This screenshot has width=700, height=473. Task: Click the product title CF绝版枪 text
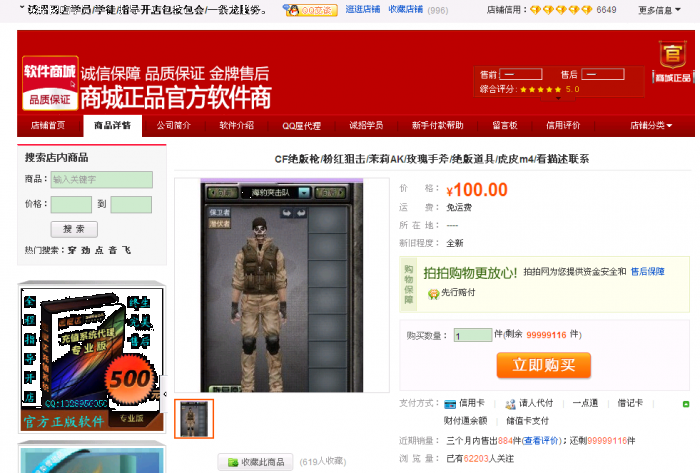coord(432,159)
